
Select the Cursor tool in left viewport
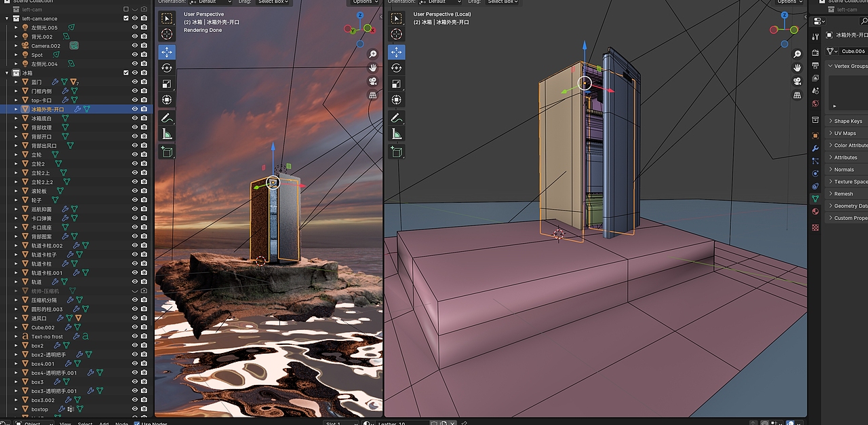pyautogui.click(x=167, y=34)
